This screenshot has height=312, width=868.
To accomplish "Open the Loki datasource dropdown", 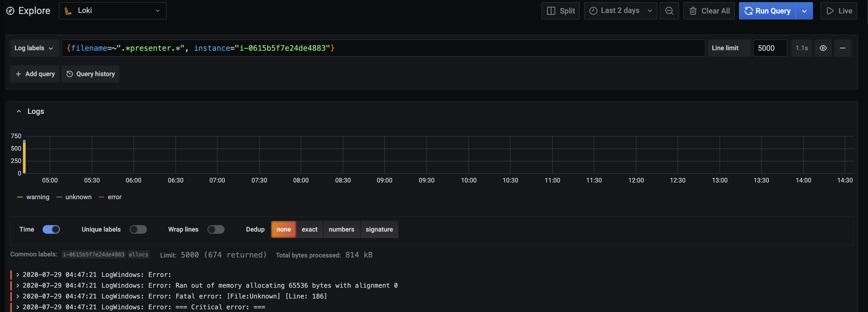I will [x=113, y=11].
